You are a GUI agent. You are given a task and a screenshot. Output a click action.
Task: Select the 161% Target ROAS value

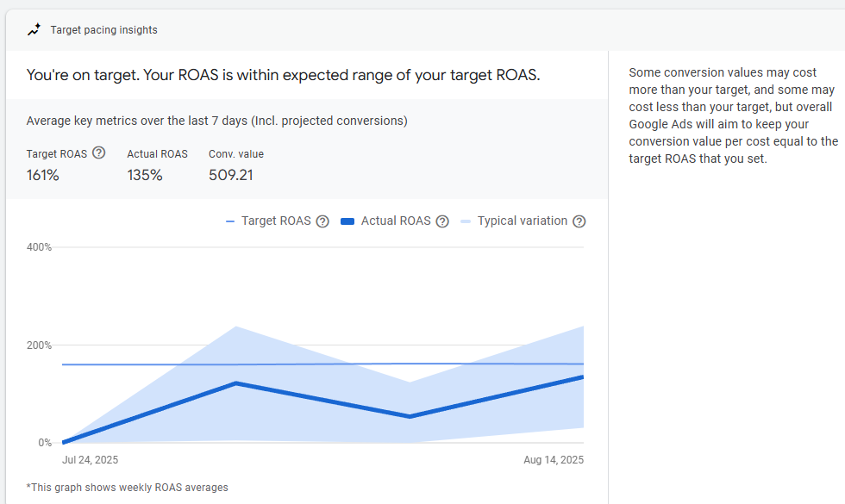43,176
